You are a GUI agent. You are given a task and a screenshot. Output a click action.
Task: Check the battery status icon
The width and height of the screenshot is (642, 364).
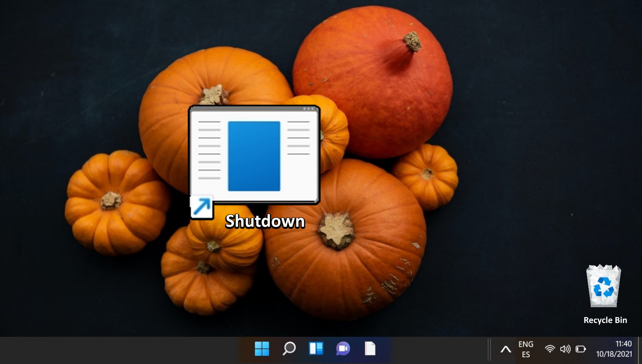point(580,349)
